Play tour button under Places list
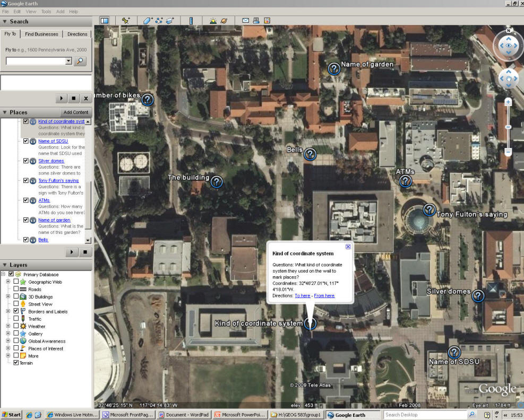This screenshot has width=524, height=420. [x=72, y=252]
